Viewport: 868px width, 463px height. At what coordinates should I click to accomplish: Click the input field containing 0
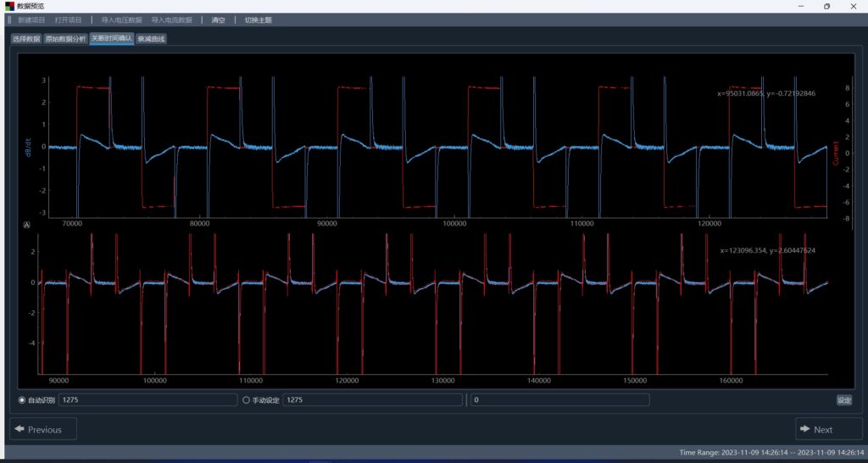(x=559, y=399)
